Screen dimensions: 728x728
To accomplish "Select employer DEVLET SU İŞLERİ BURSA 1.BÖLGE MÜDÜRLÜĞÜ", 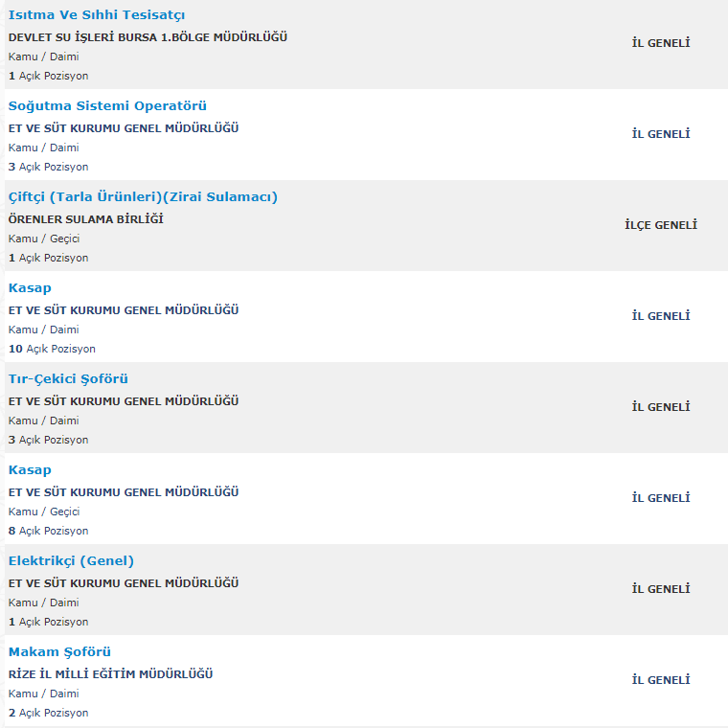I will (x=148, y=37).
